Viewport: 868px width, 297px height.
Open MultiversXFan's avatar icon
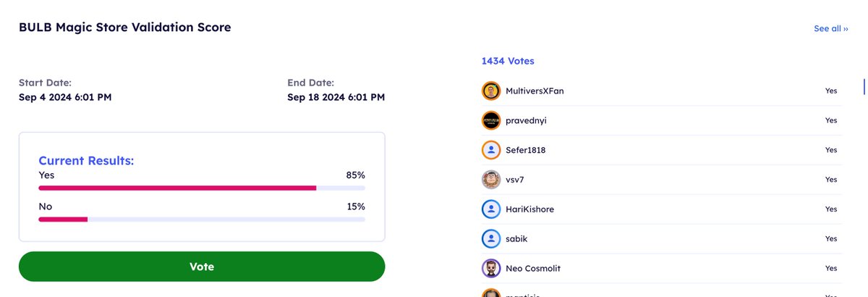[x=491, y=91]
